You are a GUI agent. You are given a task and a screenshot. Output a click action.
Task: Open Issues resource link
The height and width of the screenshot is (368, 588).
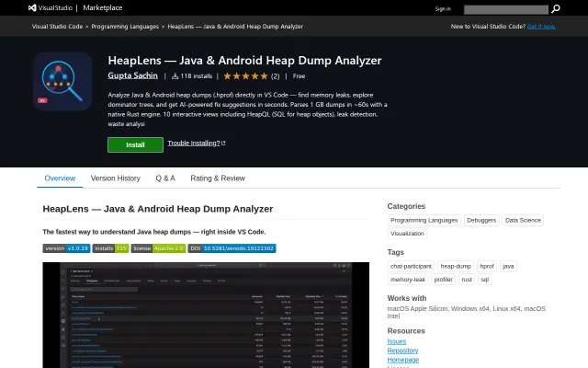coord(397,341)
